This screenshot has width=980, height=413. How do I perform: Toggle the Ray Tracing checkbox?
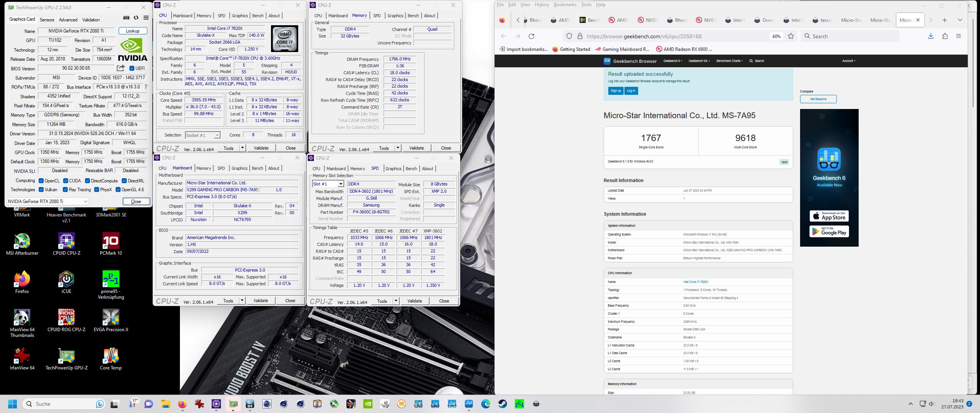(x=65, y=190)
